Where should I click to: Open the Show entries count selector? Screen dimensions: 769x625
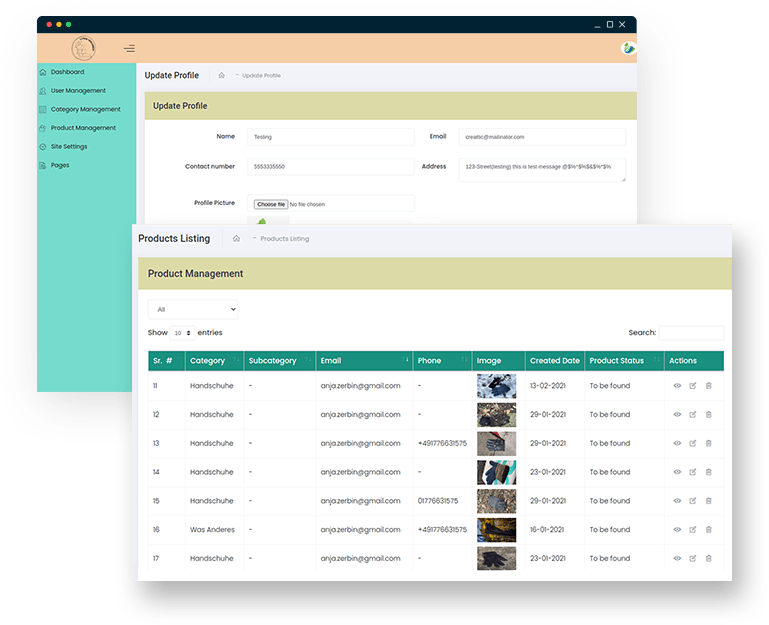(x=183, y=333)
